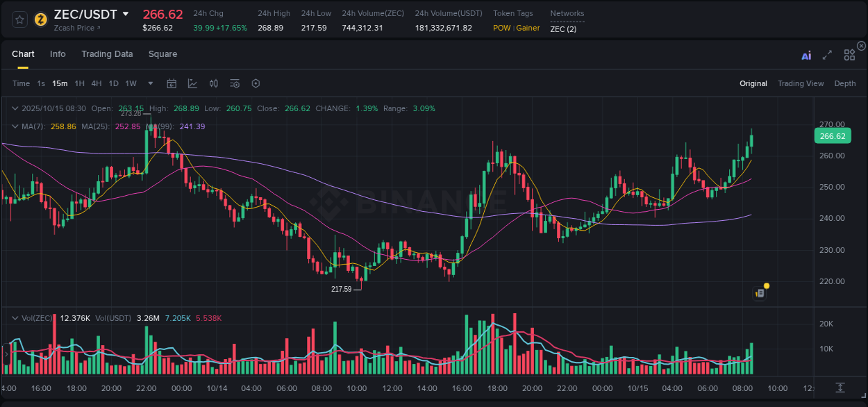Click the candlestick OHLC display icon
868x407 pixels.
(x=213, y=83)
